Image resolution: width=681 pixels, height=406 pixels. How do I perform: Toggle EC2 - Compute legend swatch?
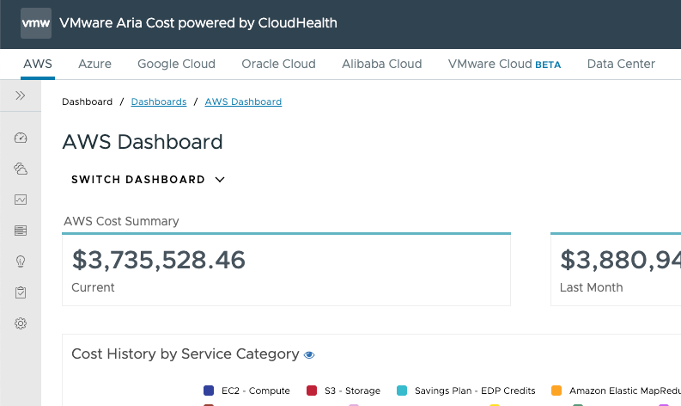pyautogui.click(x=208, y=390)
